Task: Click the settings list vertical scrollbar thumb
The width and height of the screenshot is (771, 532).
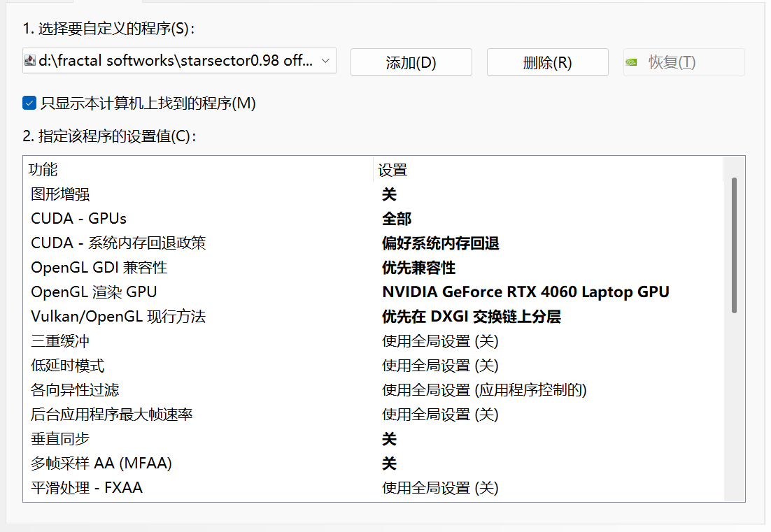Action: coord(734,245)
